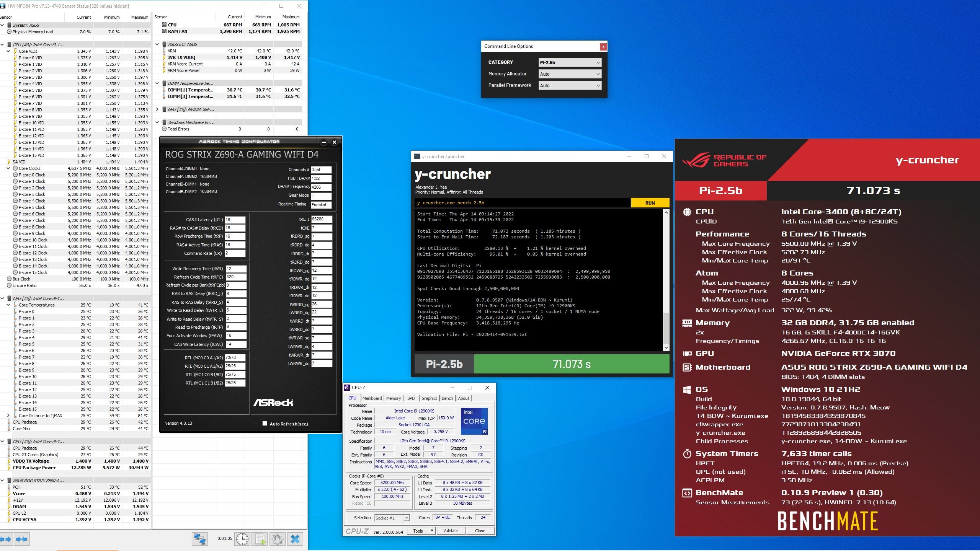Open the Parallel Framework dropdown
This screenshot has width=980, height=551.
tap(570, 85)
